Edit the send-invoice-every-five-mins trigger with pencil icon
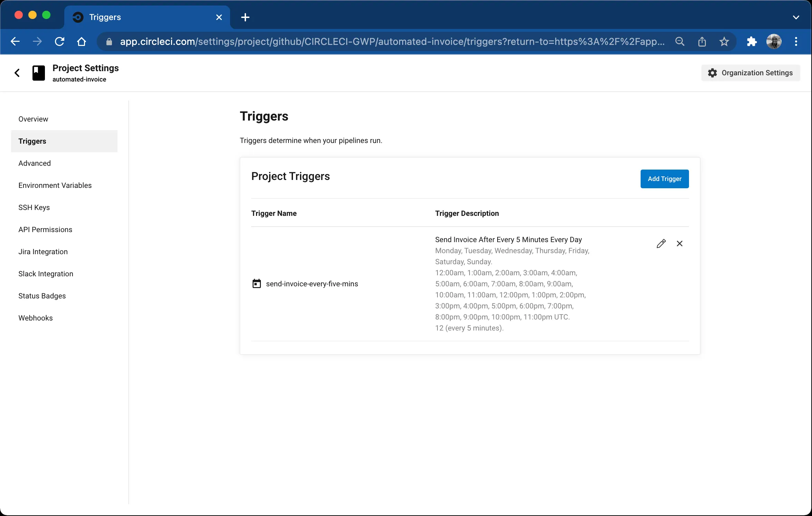 point(661,243)
